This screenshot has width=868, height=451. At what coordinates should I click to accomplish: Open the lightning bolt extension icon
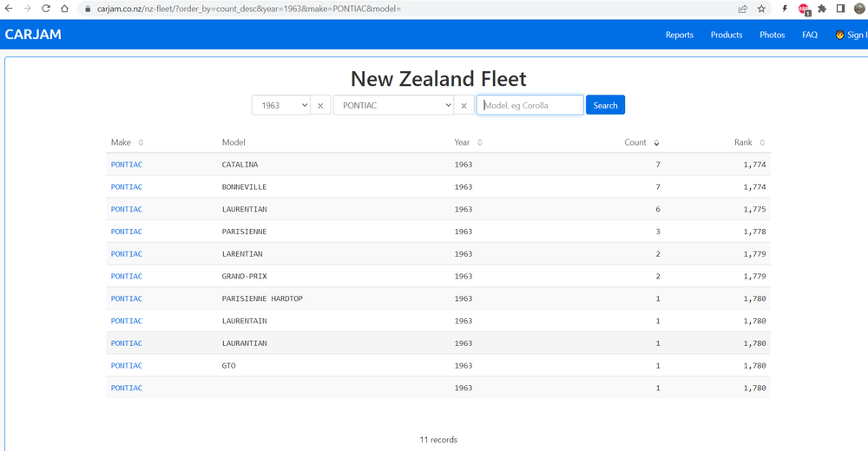pyautogui.click(x=785, y=9)
